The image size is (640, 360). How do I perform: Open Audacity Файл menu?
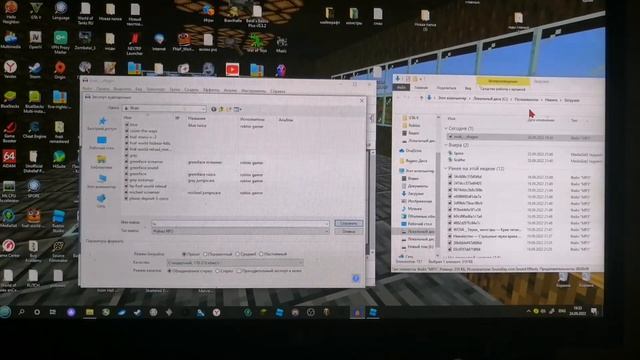[x=87, y=89]
